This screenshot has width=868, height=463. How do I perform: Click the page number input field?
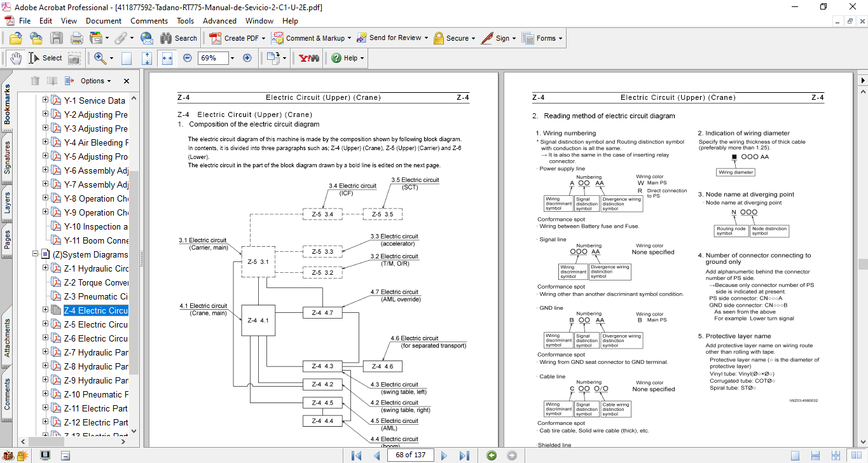coord(410,455)
